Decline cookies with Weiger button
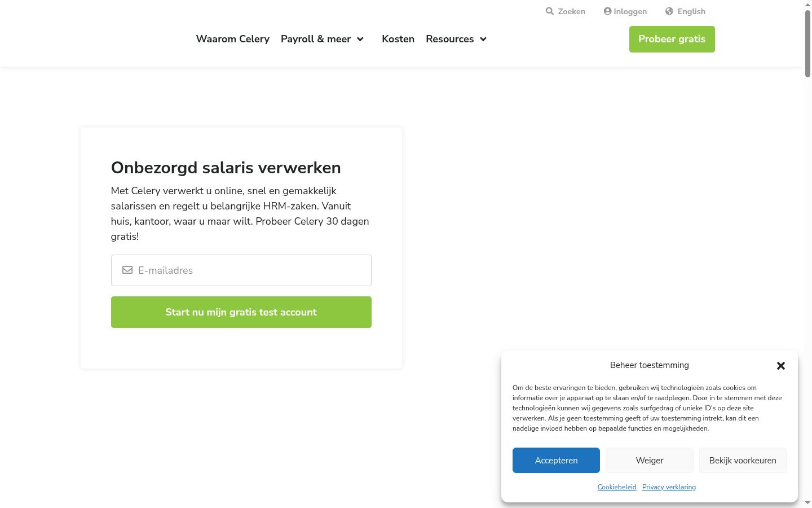Screen dimensions: 812x508 [x=650, y=461]
